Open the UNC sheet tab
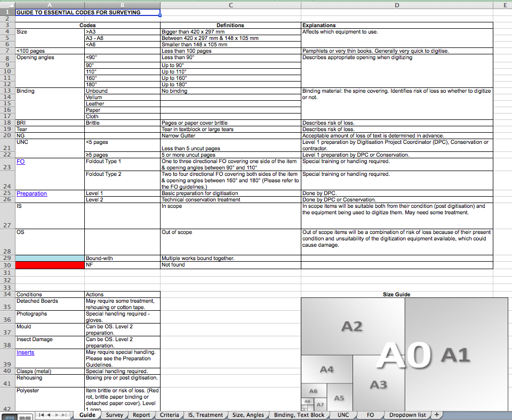The image size is (512, 420). (343, 415)
